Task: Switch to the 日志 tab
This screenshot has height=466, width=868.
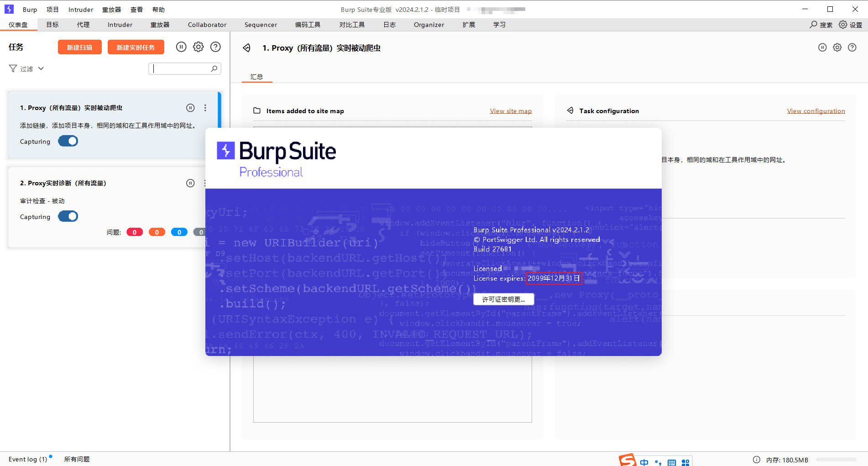Action: coord(389,25)
